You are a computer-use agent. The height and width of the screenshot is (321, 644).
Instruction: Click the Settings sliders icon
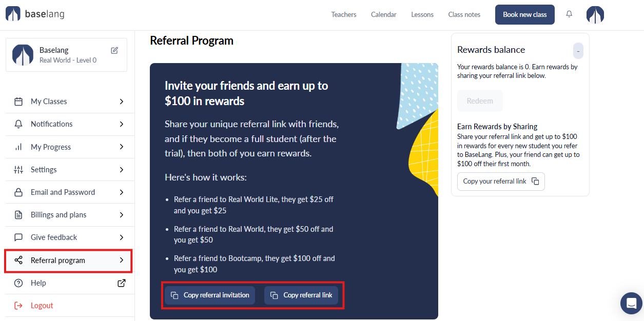coord(19,169)
